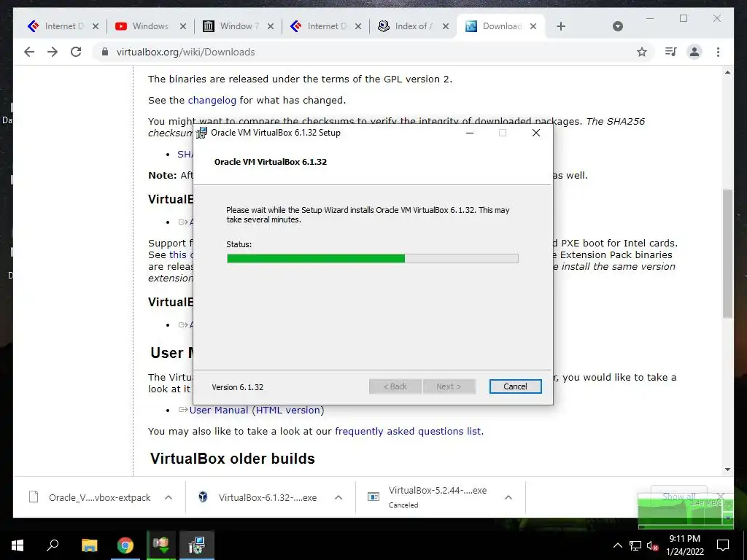Click the VirtualBox installer taskbar icon
Screen dimensions: 747x560
click(x=197, y=545)
